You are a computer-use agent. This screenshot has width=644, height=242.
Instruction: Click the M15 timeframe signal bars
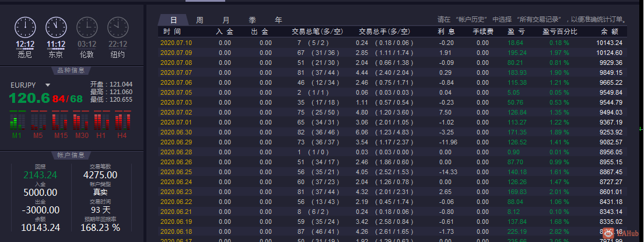click(60, 120)
